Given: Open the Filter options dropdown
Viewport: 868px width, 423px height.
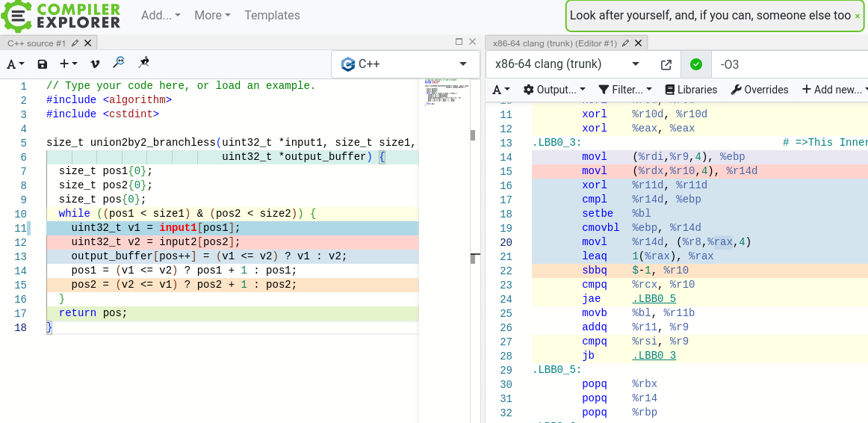Looking at the screenshot, I should [625, 90].
